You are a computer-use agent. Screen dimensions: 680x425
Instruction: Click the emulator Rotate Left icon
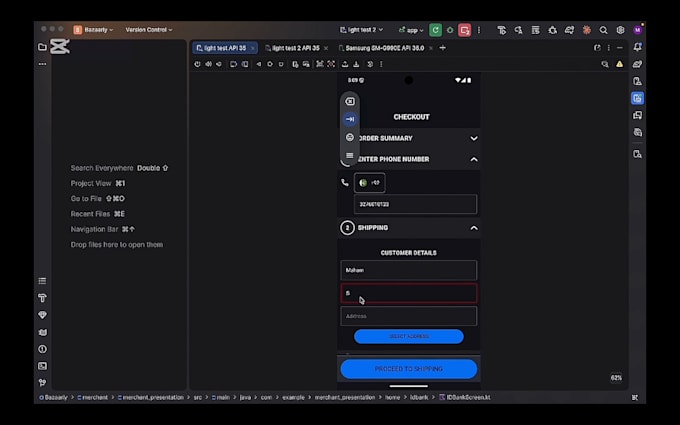[x=233, y=64]
